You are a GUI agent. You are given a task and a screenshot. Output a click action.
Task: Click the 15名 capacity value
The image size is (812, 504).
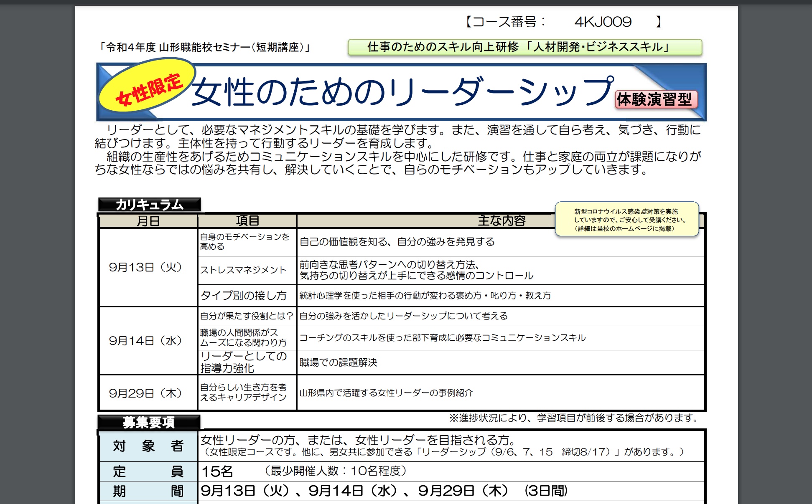[217, 471]
